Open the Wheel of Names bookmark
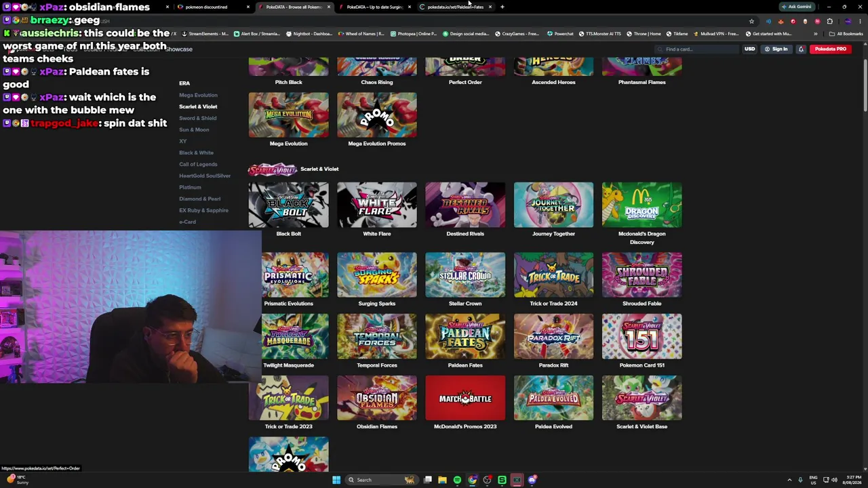868x488 pixels. (361, 34)
